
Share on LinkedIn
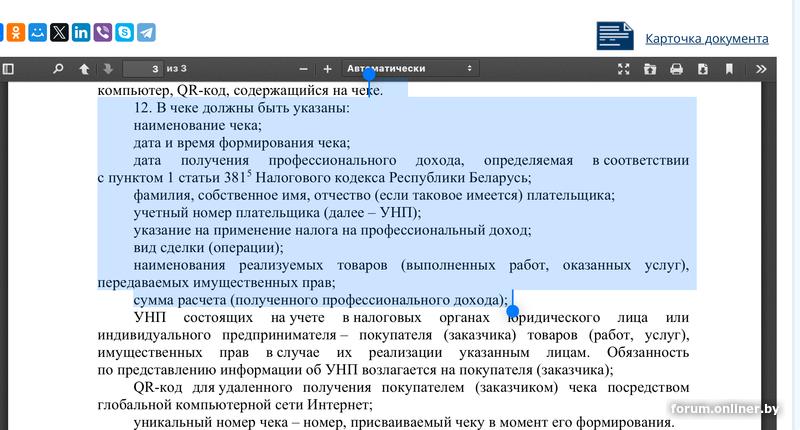coord(81,33)
